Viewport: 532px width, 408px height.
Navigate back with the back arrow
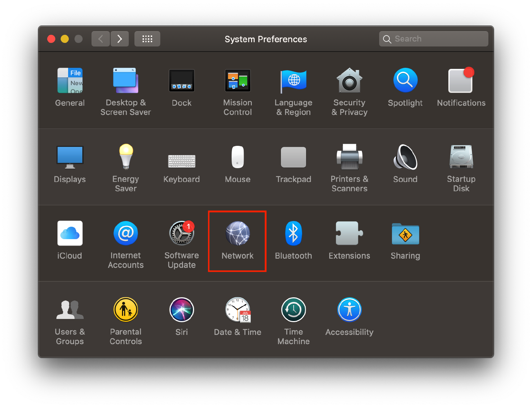(100, 39)
